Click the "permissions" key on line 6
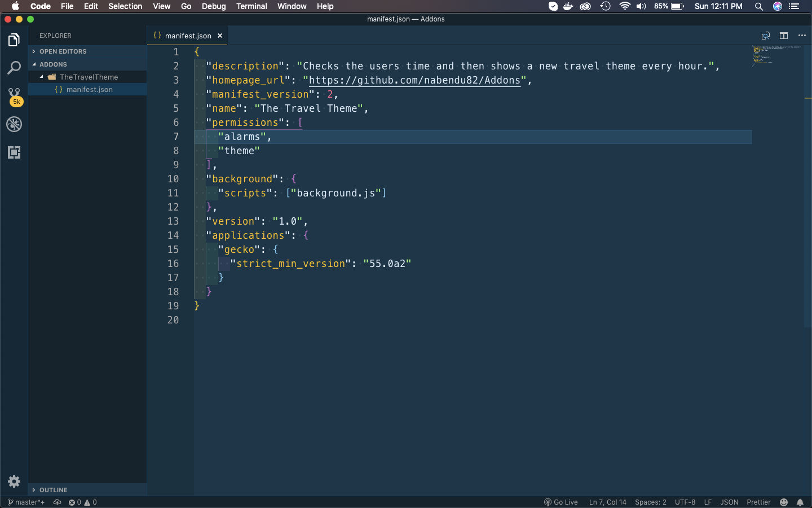This screenshot has height=508, width=812. click(245, 122)
